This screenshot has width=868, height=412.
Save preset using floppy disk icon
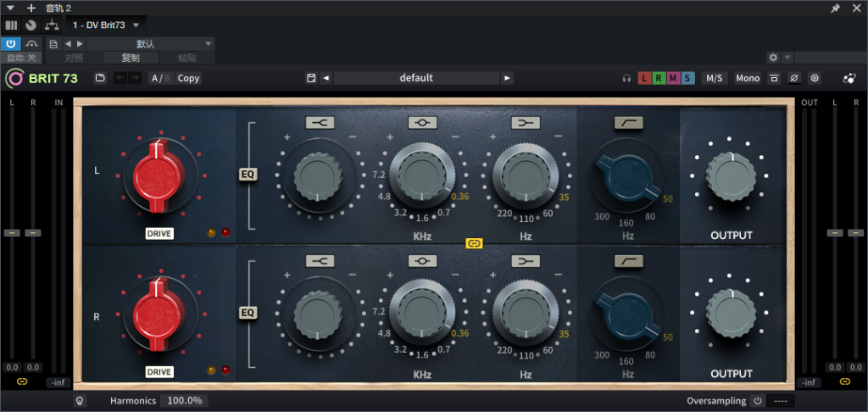point(311,78)
